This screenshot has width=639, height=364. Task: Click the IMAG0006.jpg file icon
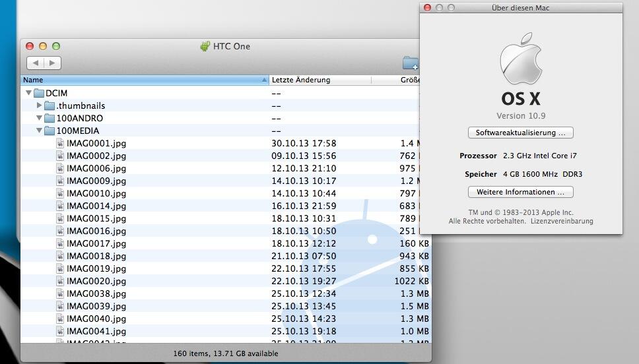pos(60,168)
